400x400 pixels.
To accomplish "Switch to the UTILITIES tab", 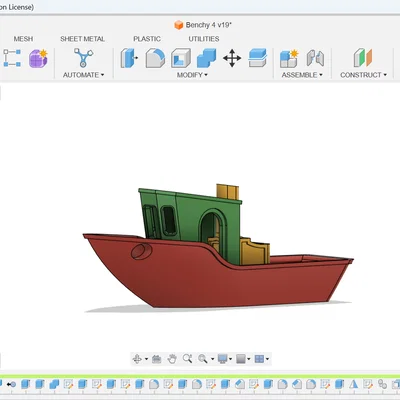I will (x=204, y=39).
